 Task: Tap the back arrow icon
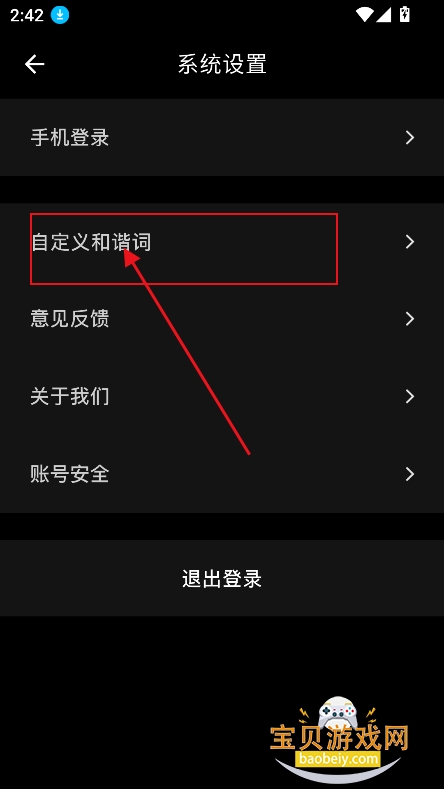35,64
